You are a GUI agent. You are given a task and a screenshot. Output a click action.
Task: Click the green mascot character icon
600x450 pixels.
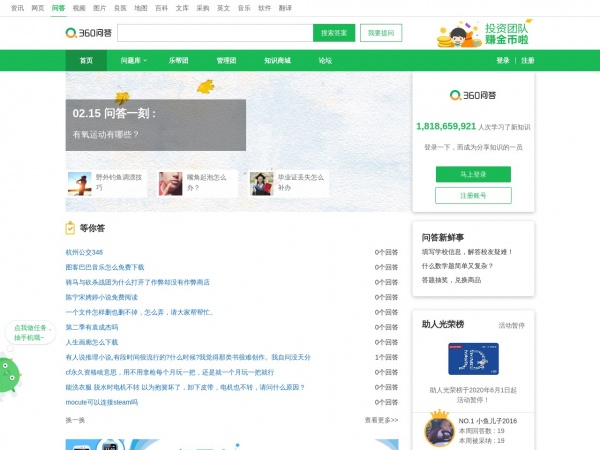click(x=8, y=376)
